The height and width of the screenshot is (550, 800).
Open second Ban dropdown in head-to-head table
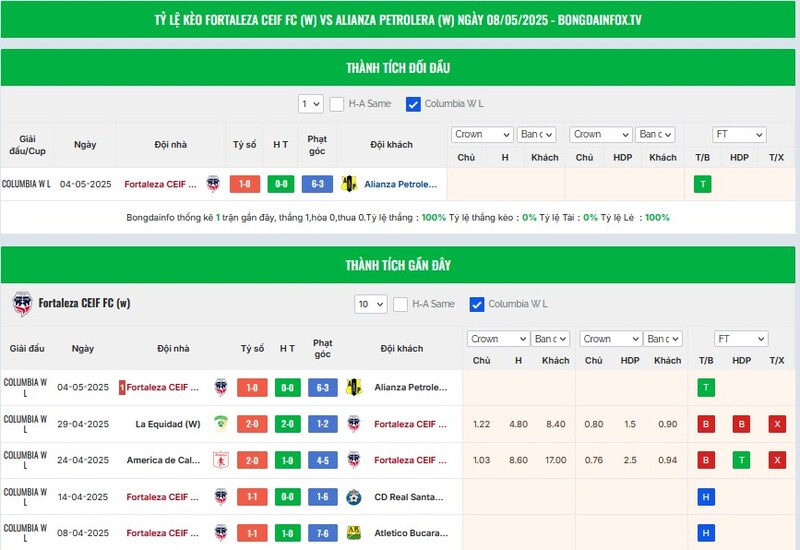[x=655, y=134]
